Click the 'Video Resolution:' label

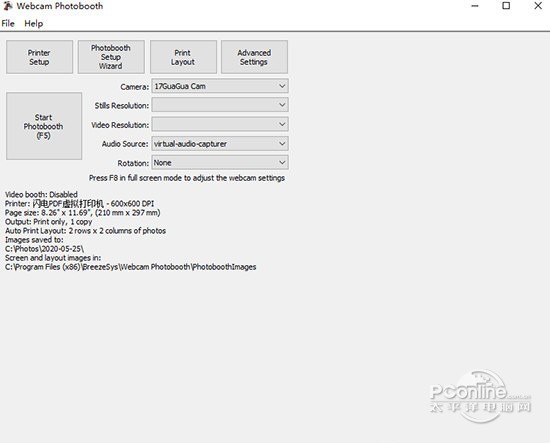click(120, 125)
